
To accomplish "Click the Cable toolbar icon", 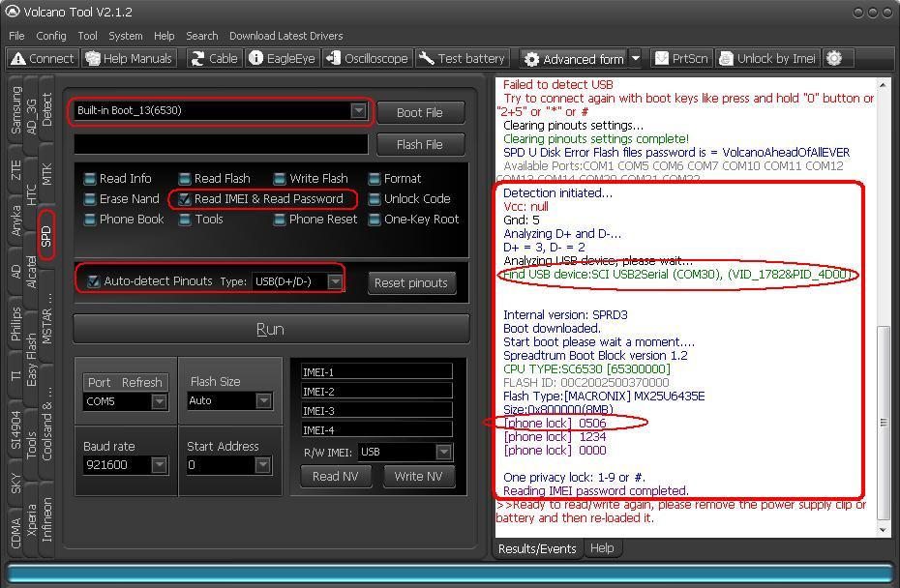I will tap(213, 58).
